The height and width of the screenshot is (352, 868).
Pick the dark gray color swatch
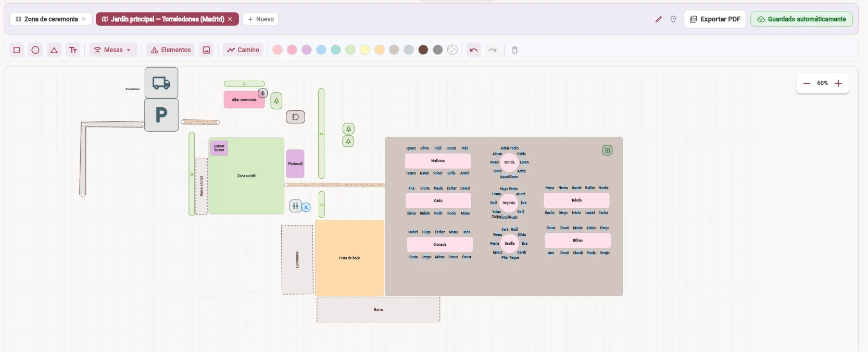click(438, 50)
